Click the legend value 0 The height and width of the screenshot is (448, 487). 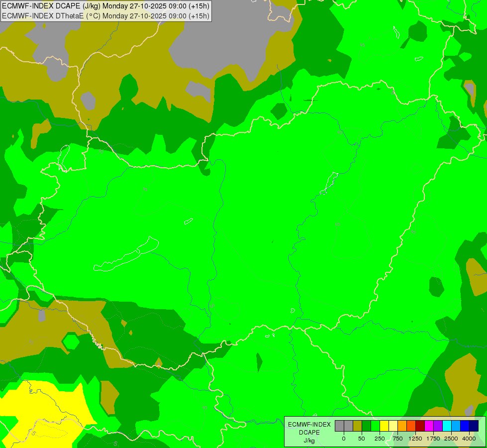coord(344,439)
